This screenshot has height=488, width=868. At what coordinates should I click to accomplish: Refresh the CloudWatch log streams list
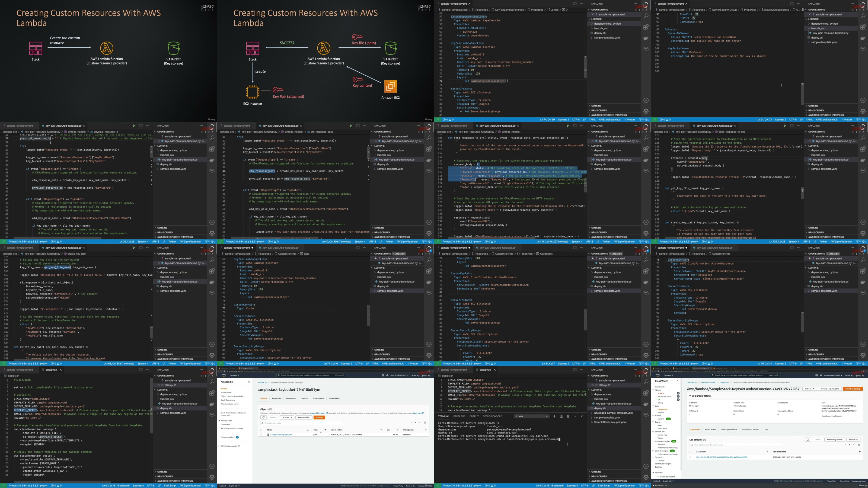click(808, 439)
